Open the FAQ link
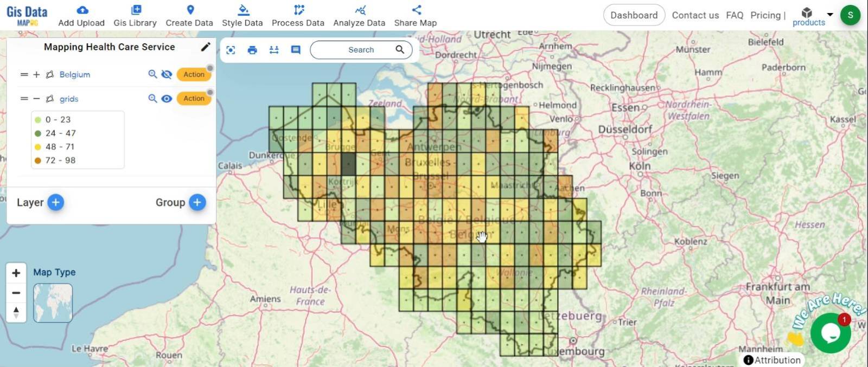The height and width of the screenshot is (367, 868). (735, 15)
